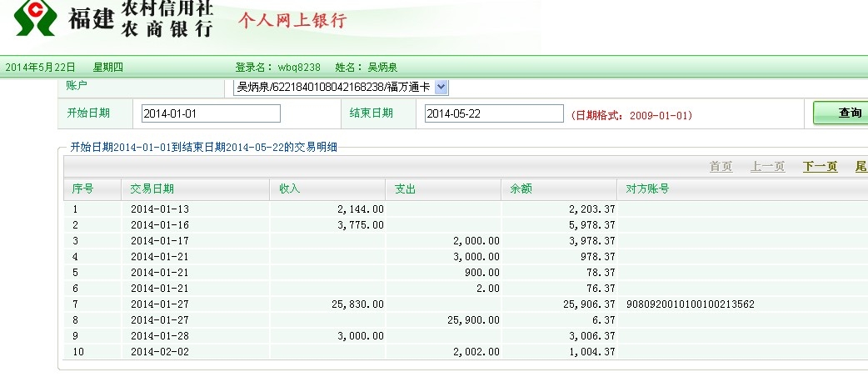This screenshot has height=377, width=868.
Task: Click expense amount 2,000.00
Action: [476, 241]
